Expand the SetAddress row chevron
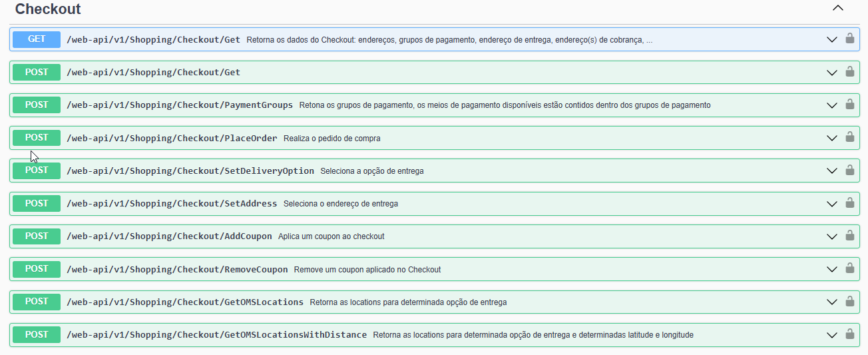Viewport: 868px width, 355px height. 832,204
